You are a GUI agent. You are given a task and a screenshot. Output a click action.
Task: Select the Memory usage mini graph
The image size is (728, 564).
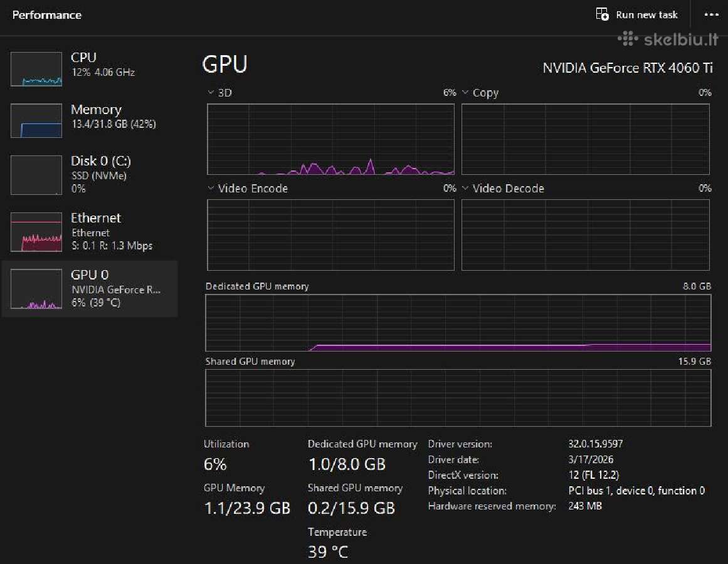click(x=36, y=120)
